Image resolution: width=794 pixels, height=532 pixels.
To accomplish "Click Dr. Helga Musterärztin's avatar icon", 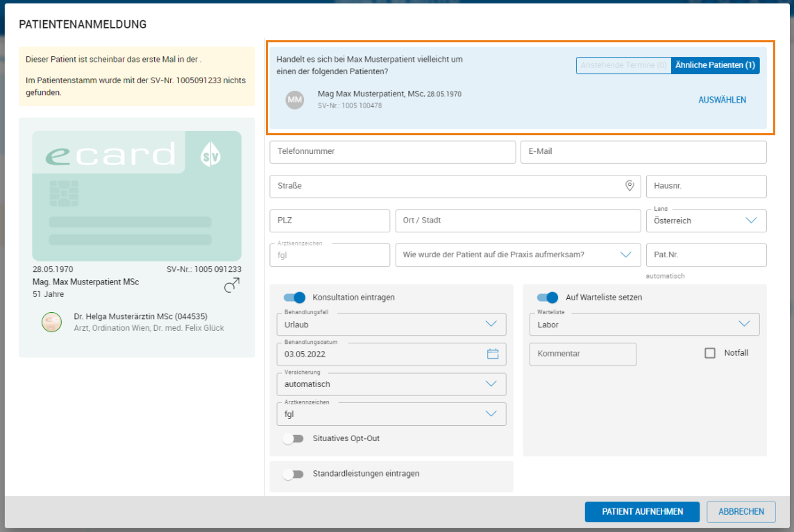I will point(51,323).
